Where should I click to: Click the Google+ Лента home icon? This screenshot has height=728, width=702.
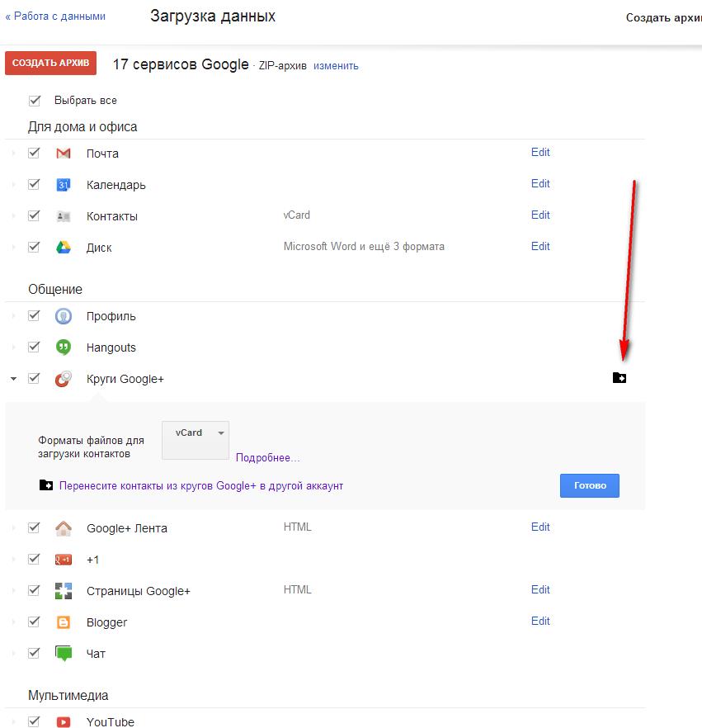click(x=64, y=528)
